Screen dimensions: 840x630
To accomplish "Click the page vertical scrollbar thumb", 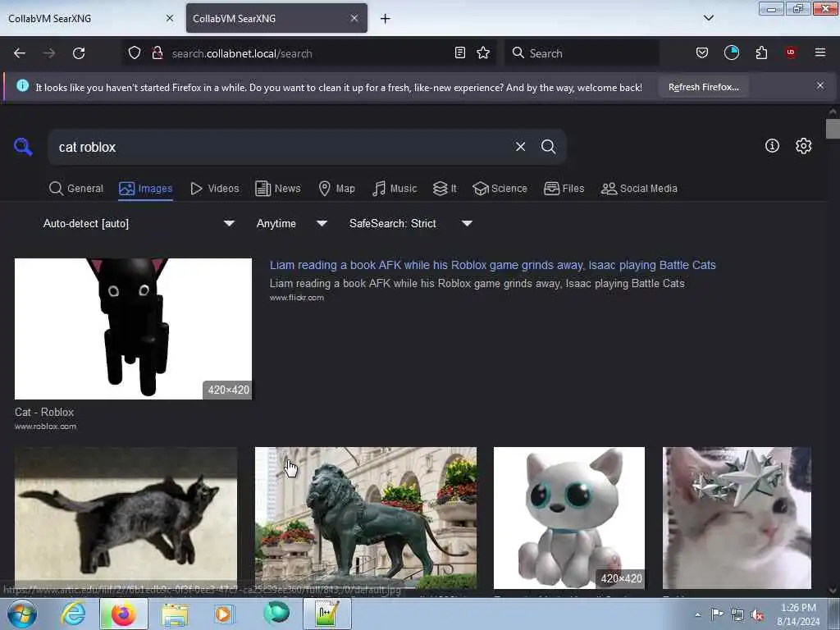I will pos(833,129).
